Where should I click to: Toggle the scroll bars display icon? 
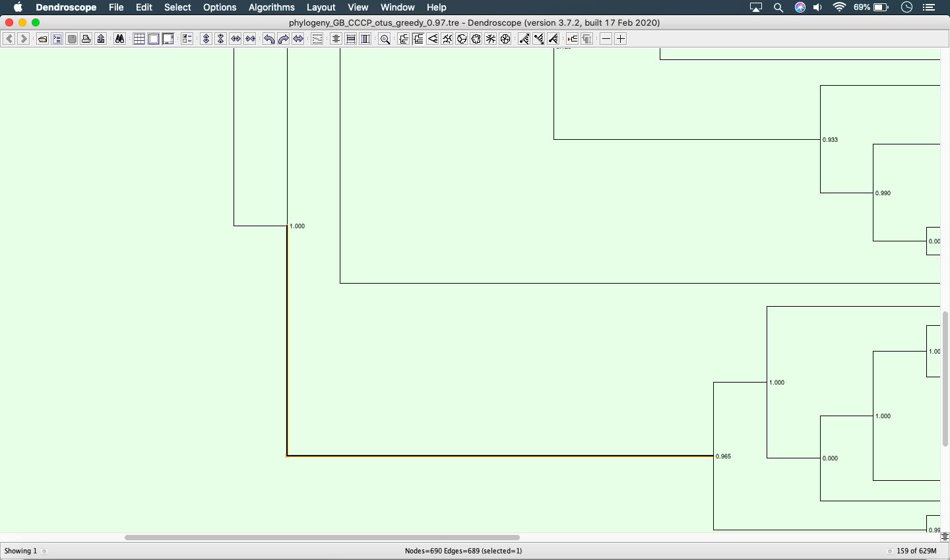coord(168,39)
